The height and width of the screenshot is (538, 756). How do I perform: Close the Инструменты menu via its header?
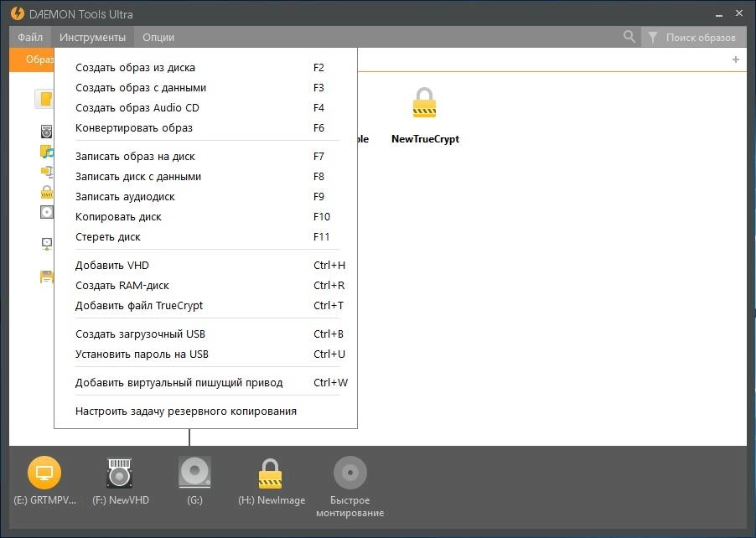[x=92, y=37]
